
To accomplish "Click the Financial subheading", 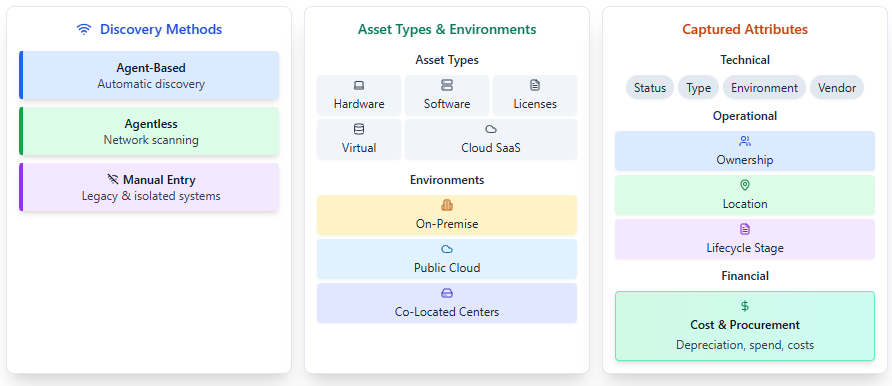I will 745,276.
